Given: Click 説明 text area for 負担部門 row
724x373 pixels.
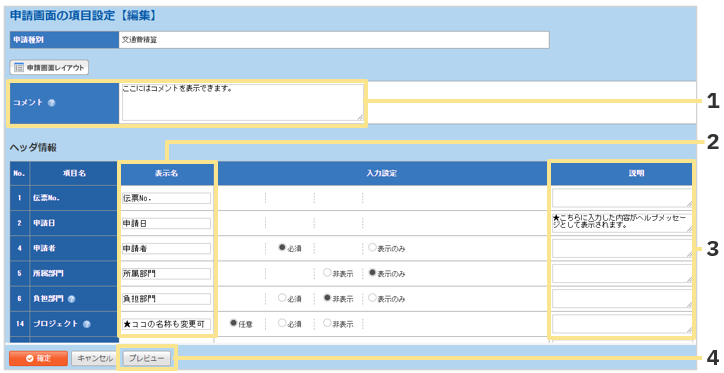Looking at the screenshot, I should click(622, 299).
